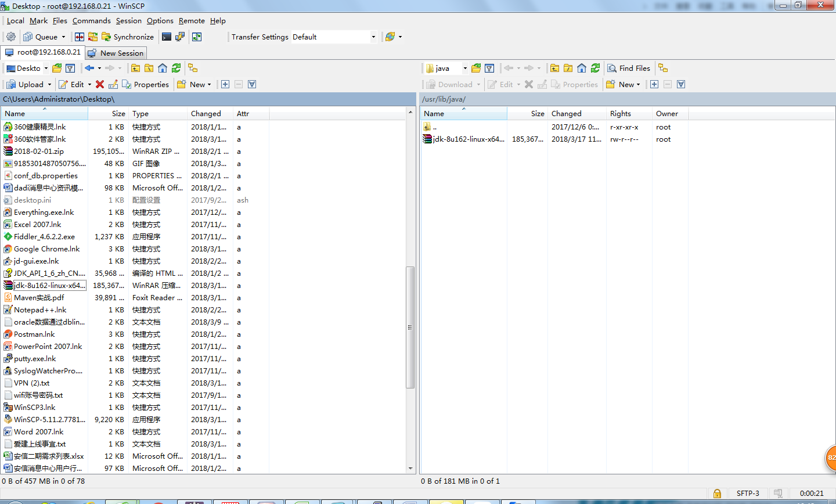This screenshot has width=836, height=504.
Task: Click local Rename icon
Action: pyautogui.click(x=113, y=84)
